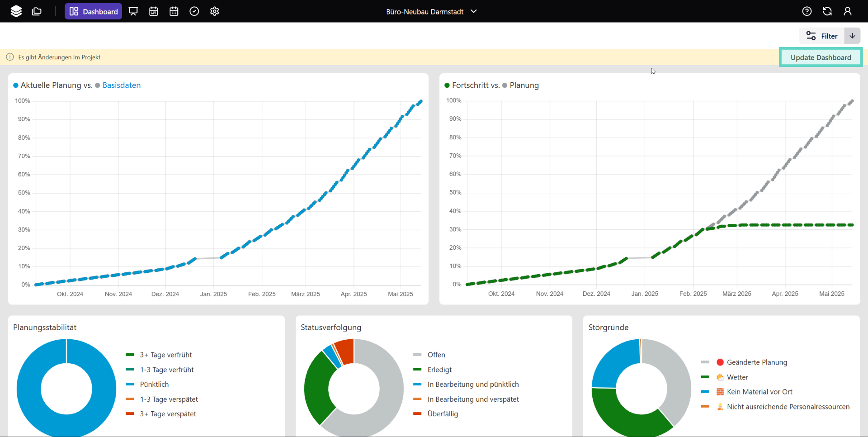Click the Filter button
Viewport: 868px width, 437px height.
(x=822, y=36)
